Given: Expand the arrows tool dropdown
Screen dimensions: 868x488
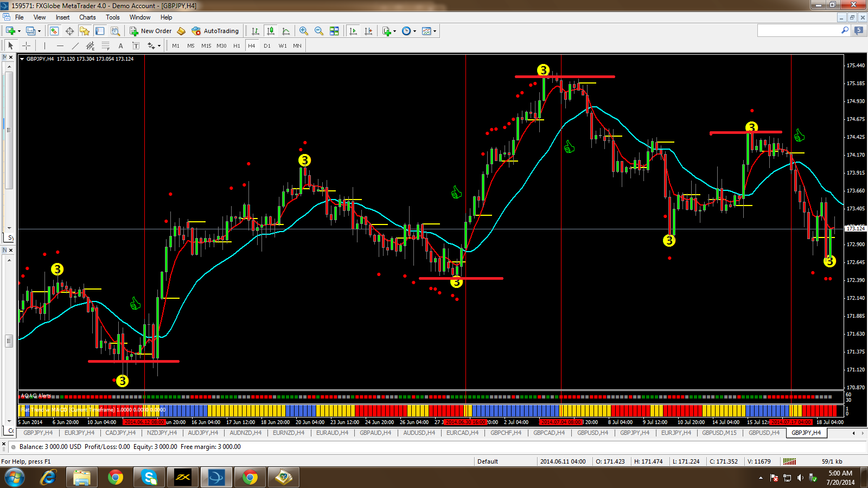Looking at the screenshot, I should click(159, 46).
